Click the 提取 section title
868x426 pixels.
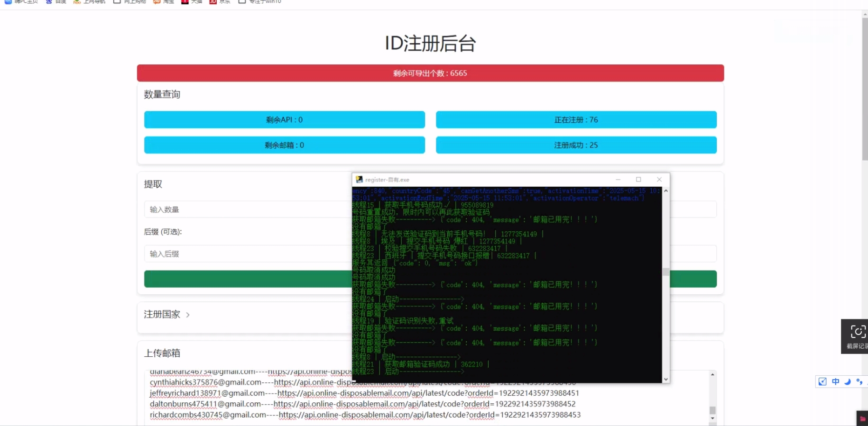click(x=153, y=184)
